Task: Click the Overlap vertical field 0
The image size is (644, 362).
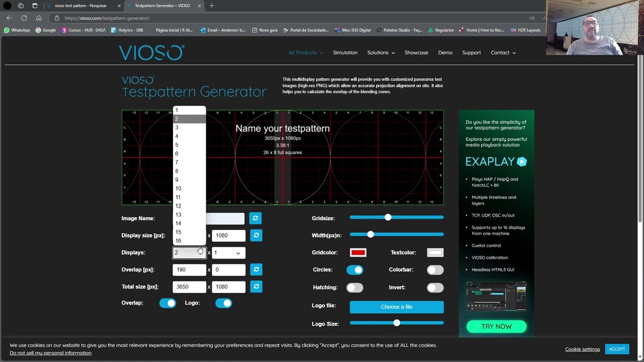Action: pos(228,269)
